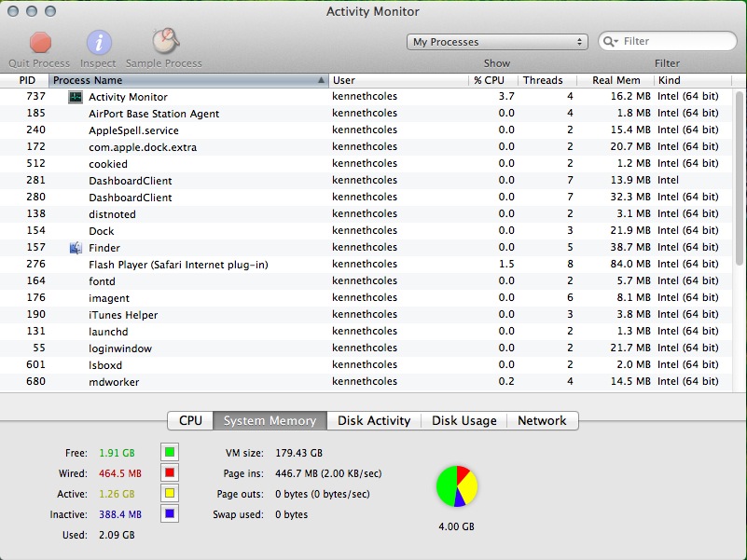This screenshot has height=560, width=747.
Task: Switch to the System Memory tab
Action: tap(270, 420)
